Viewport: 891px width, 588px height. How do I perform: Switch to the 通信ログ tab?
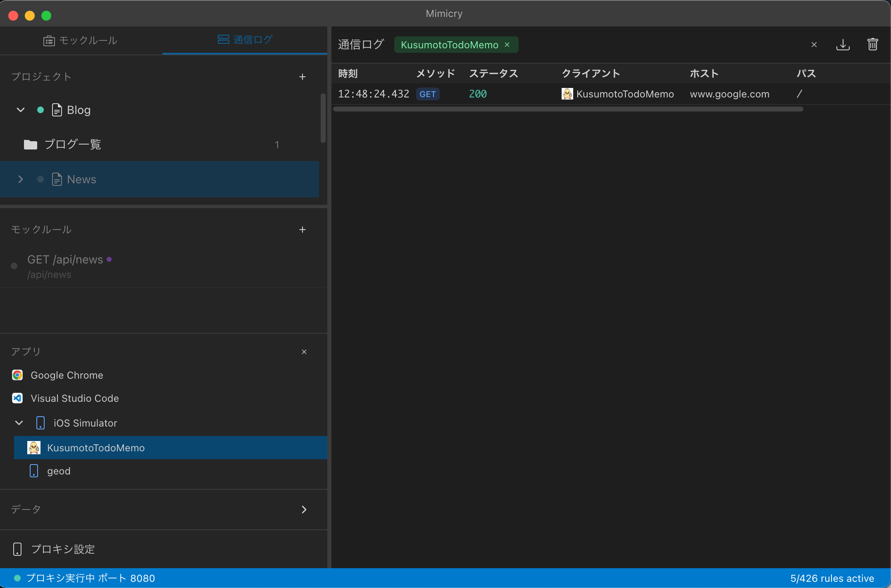click(x=245, y=40)
